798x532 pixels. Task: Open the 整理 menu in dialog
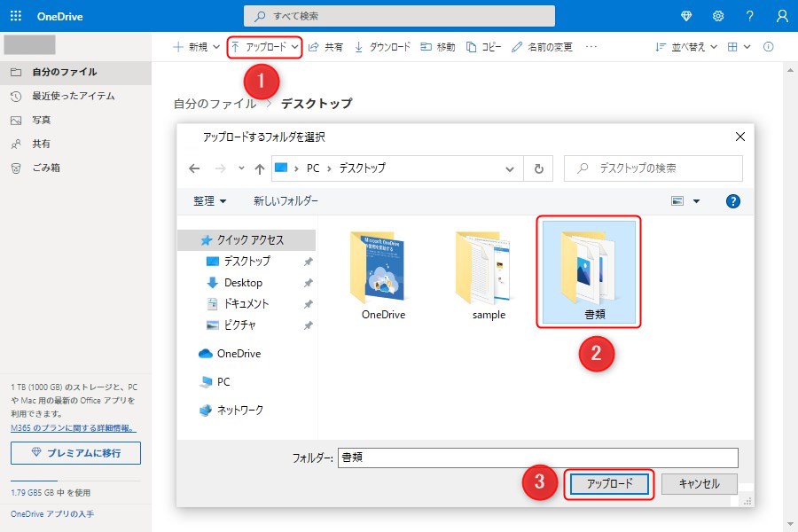click(210, 201)
